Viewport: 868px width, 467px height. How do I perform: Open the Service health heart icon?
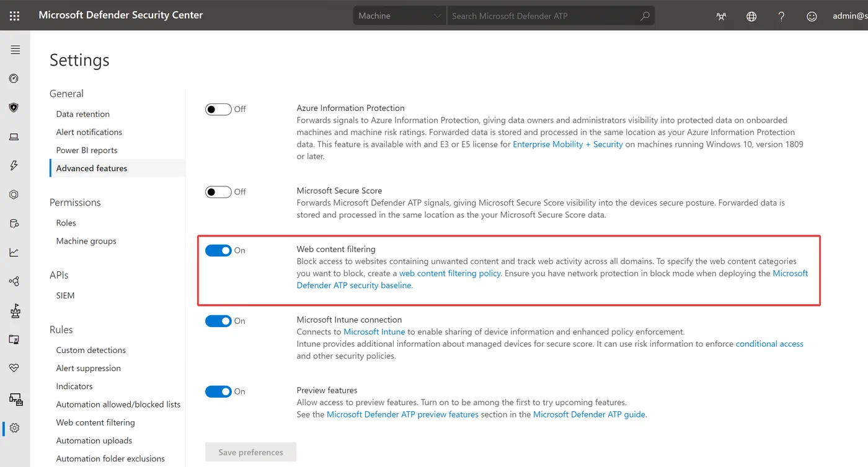point(14,368)
